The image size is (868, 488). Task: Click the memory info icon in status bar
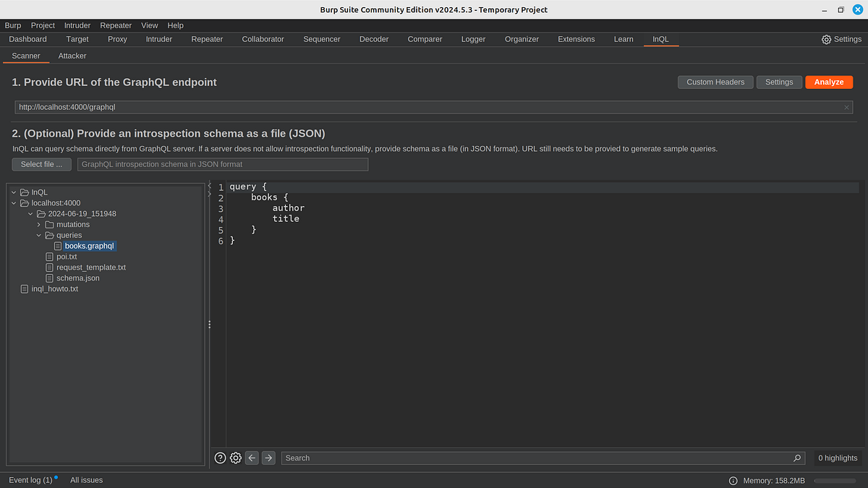point(733,480)
